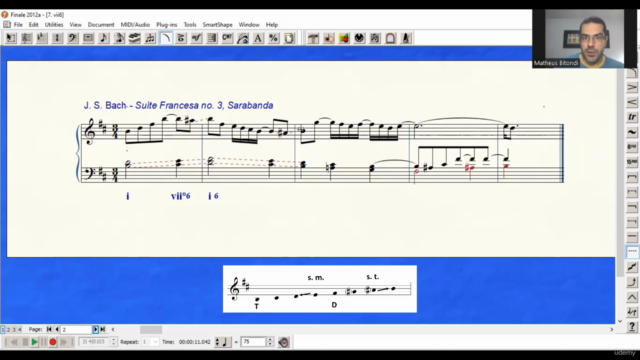This screenshot has width=640, height=360.
Task: Select the Staff tool
Action: click(x=26, y=38)
